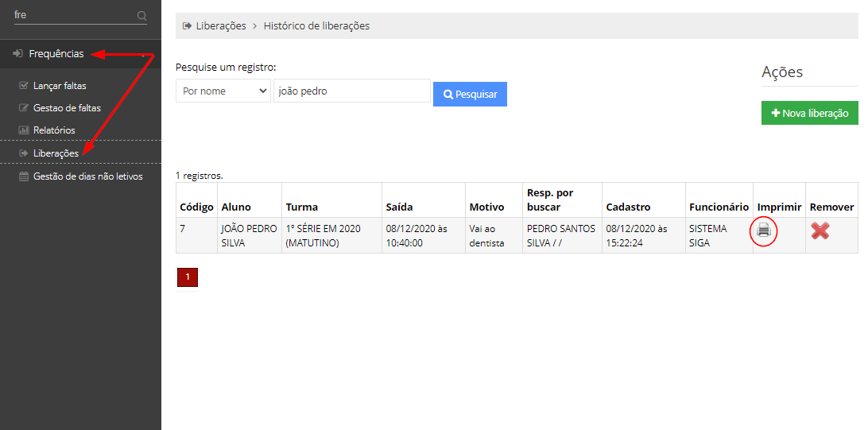Click the Liberações breadcrumb icon
868x430 pixels.
pos(188,25)
